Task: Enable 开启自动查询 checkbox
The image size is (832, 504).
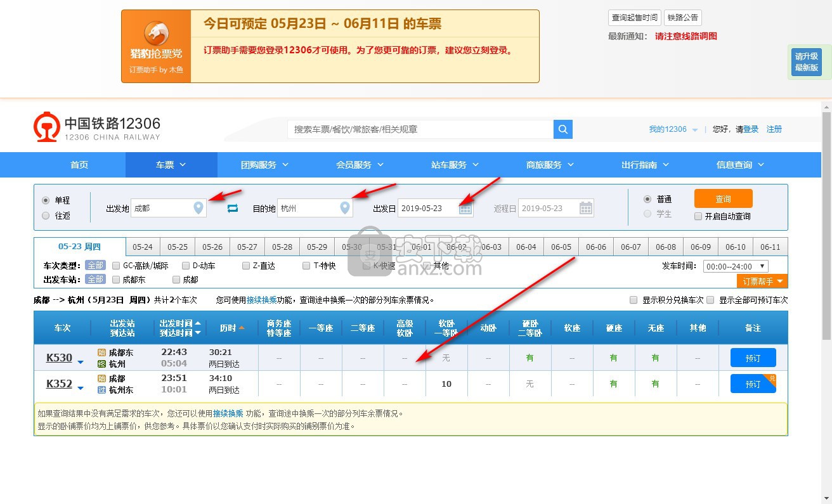Action: click(698, 216)
